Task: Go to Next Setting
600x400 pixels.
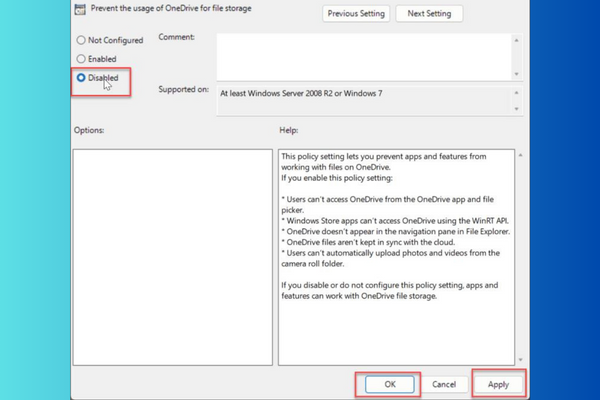Action: click(429, 14)
